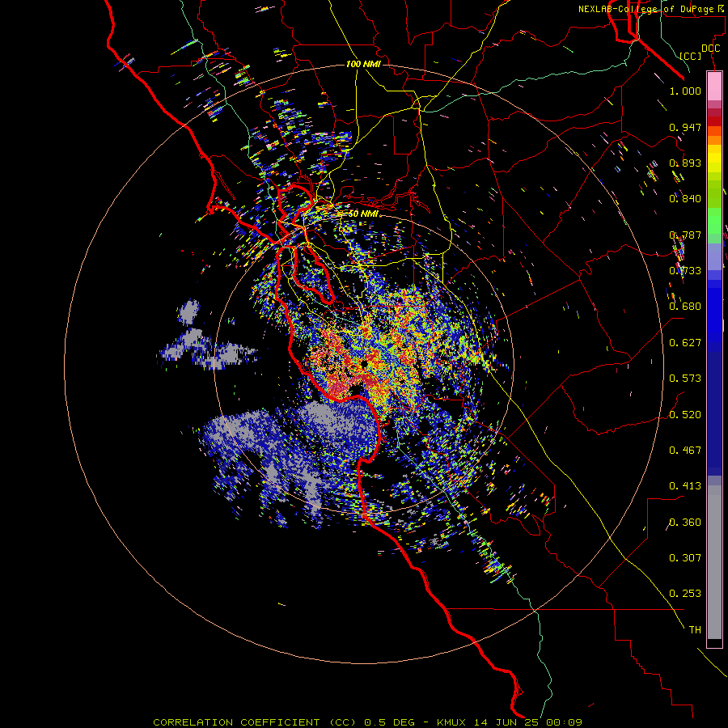Select the 0.947 scale label
Image resolution: width=728 pixels, height=728 pixels.
tap(685, 127)
